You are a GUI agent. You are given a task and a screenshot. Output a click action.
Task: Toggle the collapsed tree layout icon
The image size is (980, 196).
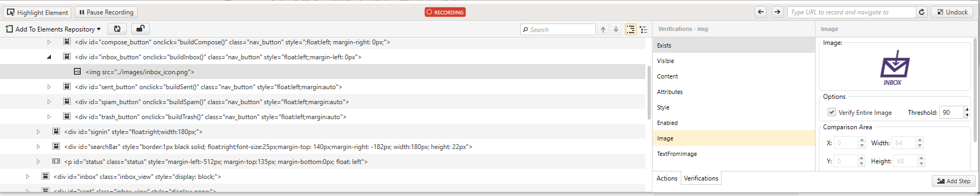[643, 29]
